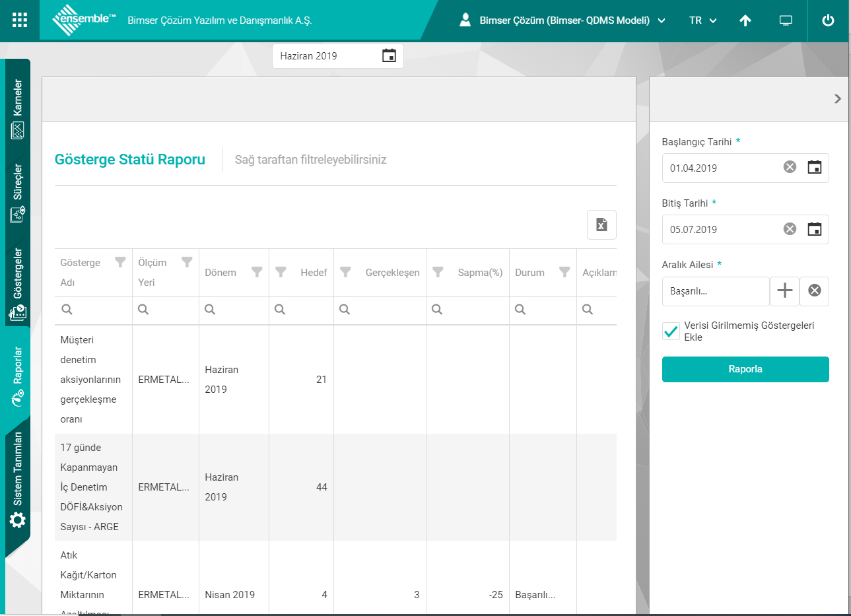Filter the Gösterge Adı column
Screen dimensions: 851x616
click(120, 263)
